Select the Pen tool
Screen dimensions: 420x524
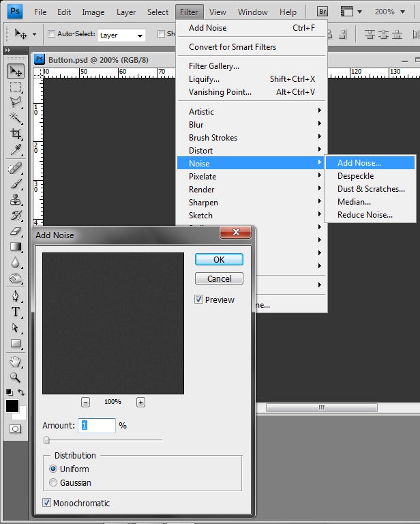pyautogui.click(x=16, y=295)
